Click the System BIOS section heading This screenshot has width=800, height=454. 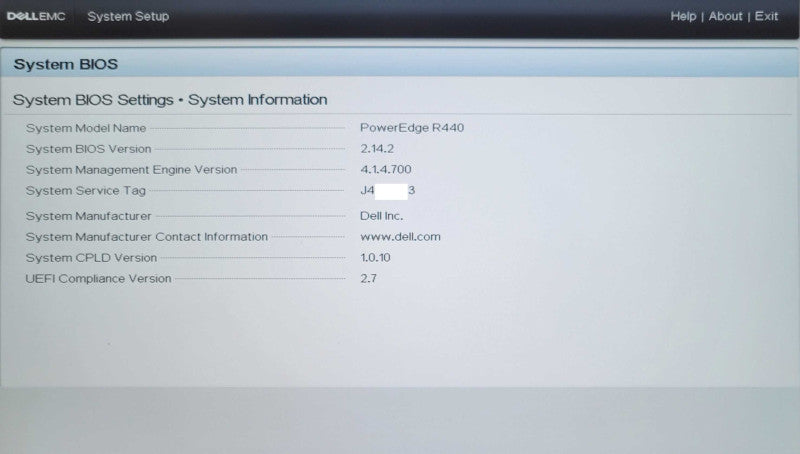pos(65,64)
